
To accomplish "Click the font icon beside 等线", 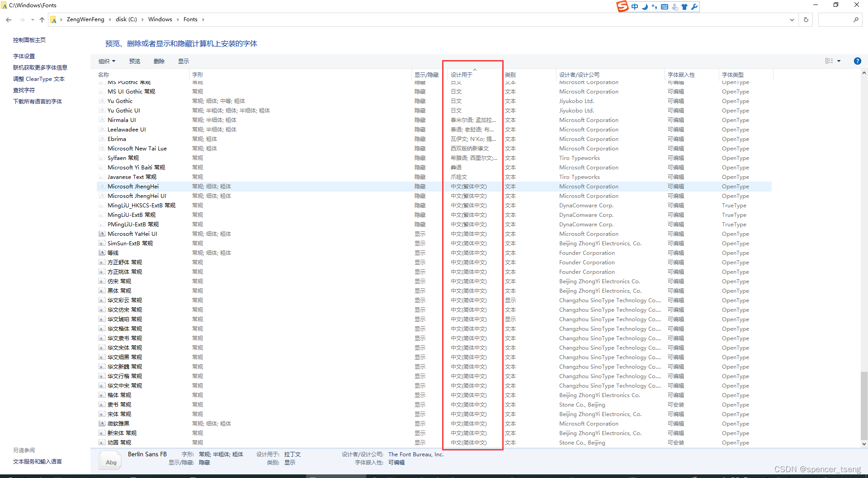I will tap(102, 253).
